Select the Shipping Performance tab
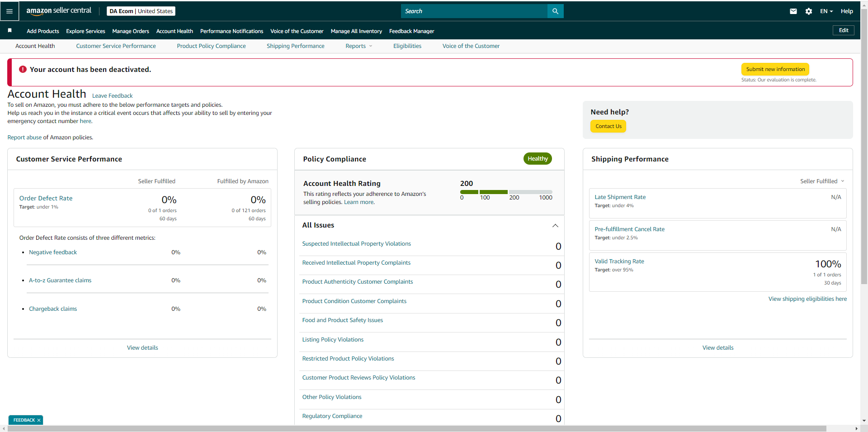Image resolution: width=868 pixels, height=432 pixels. click(296, 46)
